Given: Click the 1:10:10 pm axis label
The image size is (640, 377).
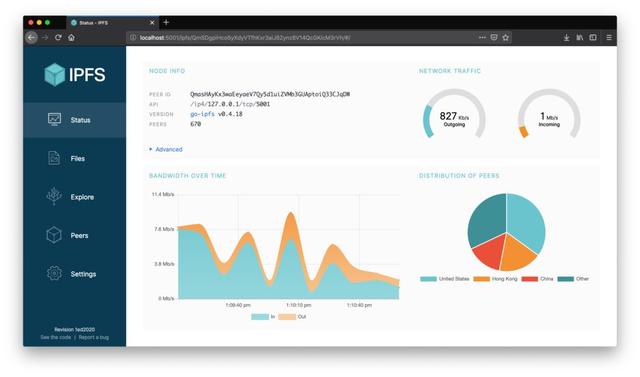Looking at the screenshot, I should tap(298, 305).
